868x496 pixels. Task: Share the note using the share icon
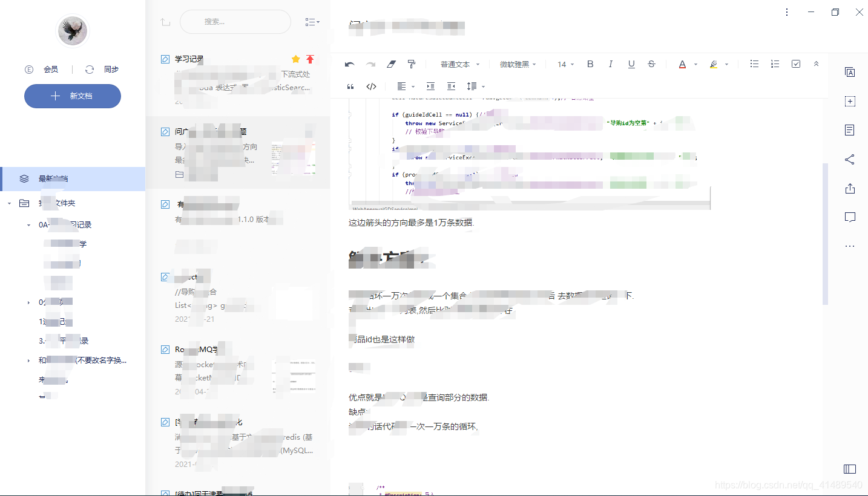tap(850, 159)
